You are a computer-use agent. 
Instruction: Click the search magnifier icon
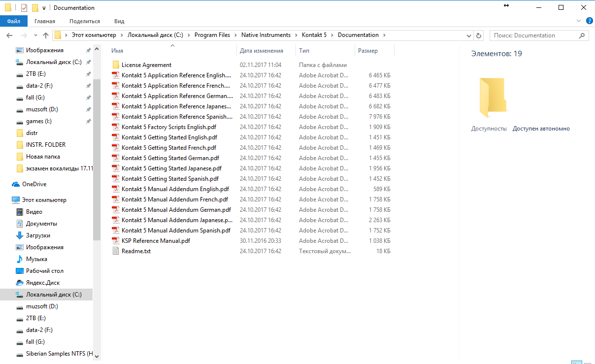point(582,35)
